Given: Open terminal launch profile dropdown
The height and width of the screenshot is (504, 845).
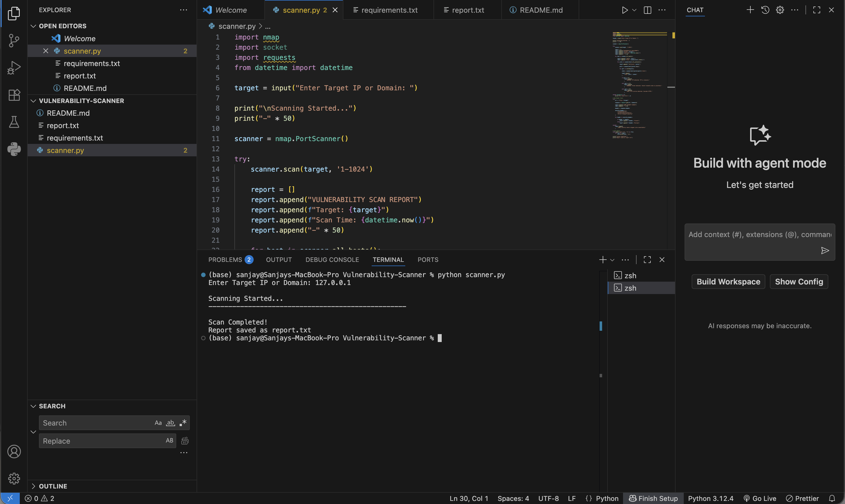Looking at the screenshot, I should click(612, 260).
